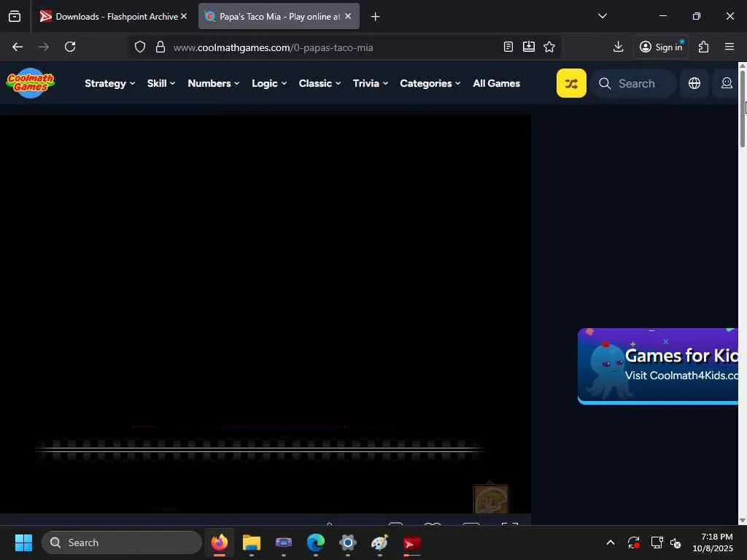This screenshot has width=747, height=560.
Task: Play a random game shuffle button
Action: [571, 83]
